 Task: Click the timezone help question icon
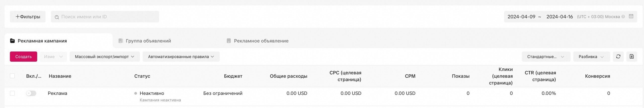click(x=623, y=17)
